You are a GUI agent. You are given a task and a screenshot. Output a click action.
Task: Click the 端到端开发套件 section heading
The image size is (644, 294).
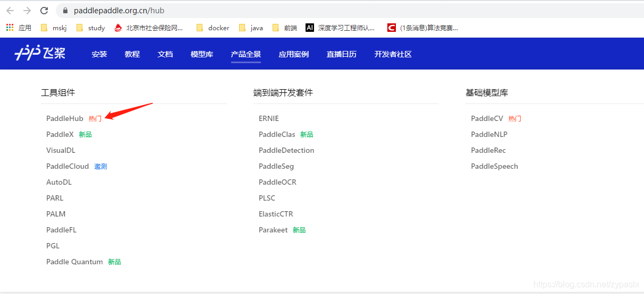[x=283, y=92]
